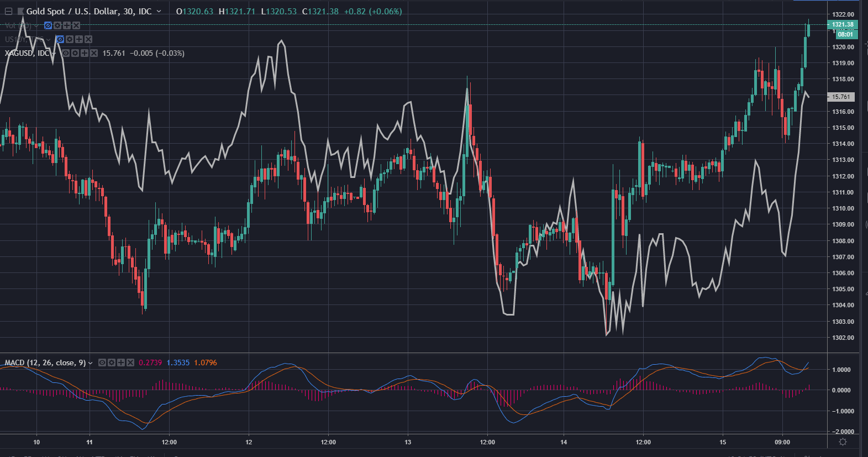868x457 pixels.
Task: Open the Gold Spot symbol title dropdown
Action: click(159, 11)
